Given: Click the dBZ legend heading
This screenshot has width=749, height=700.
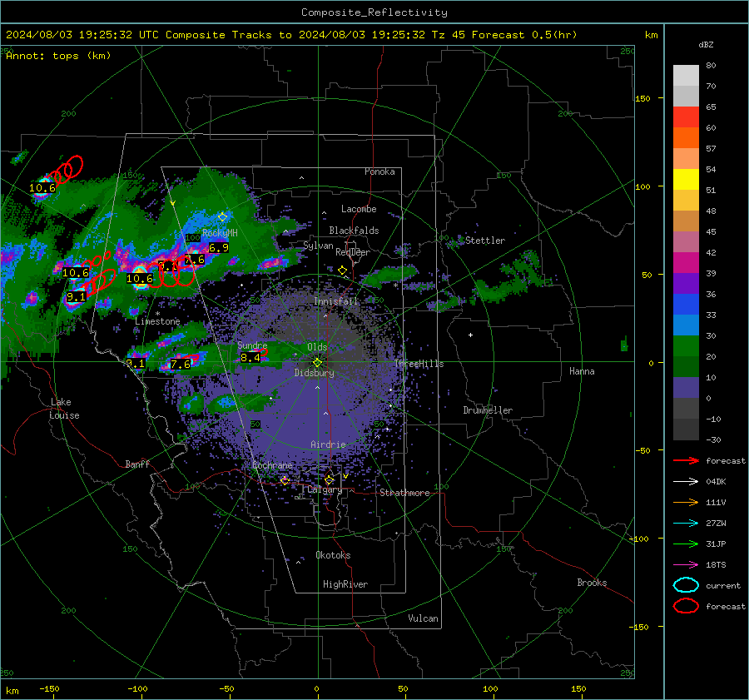Looking at the screenshot, I should coord(706,44).
